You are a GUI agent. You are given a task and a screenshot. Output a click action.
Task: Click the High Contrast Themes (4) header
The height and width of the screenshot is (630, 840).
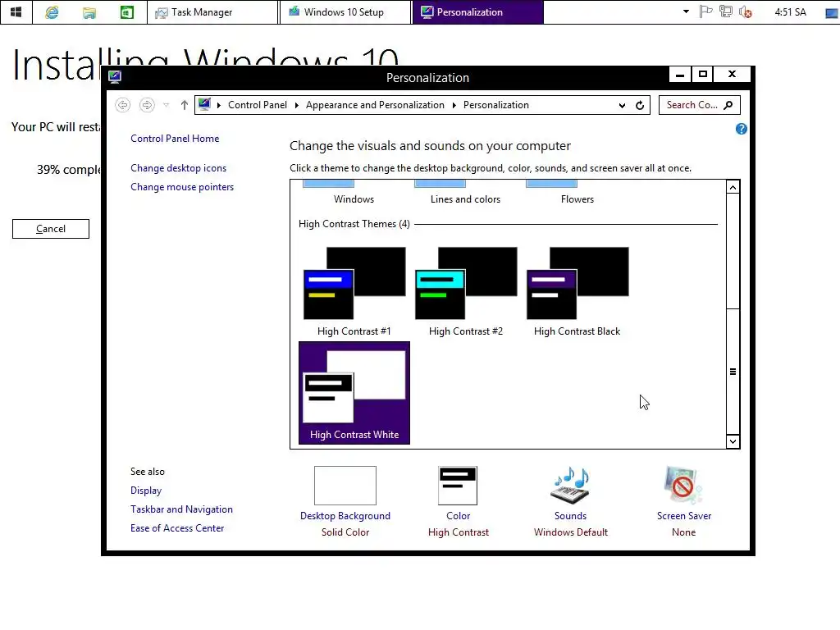[354, 224]
